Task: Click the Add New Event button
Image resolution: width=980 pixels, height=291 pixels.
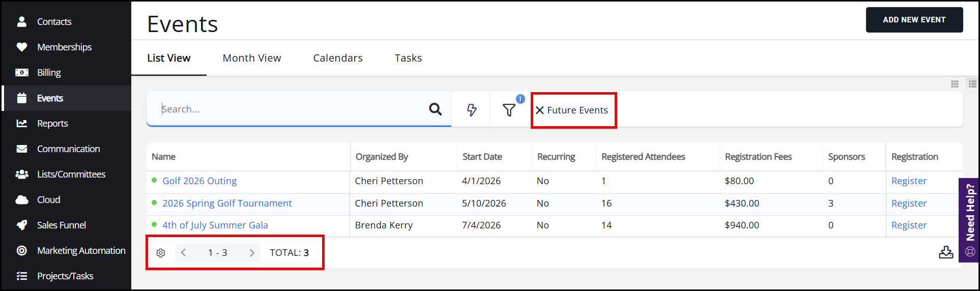Action: coord(914,20)
